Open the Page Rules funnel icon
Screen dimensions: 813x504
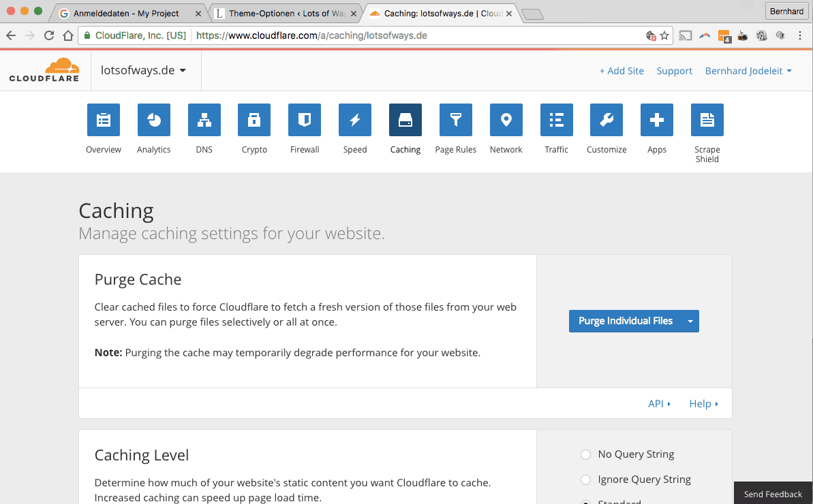tap(456, 120)
